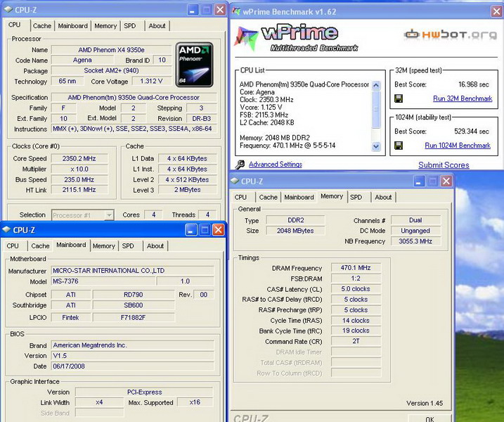Select SPD tab in Memory CPU-Z window

pos(356,197)
